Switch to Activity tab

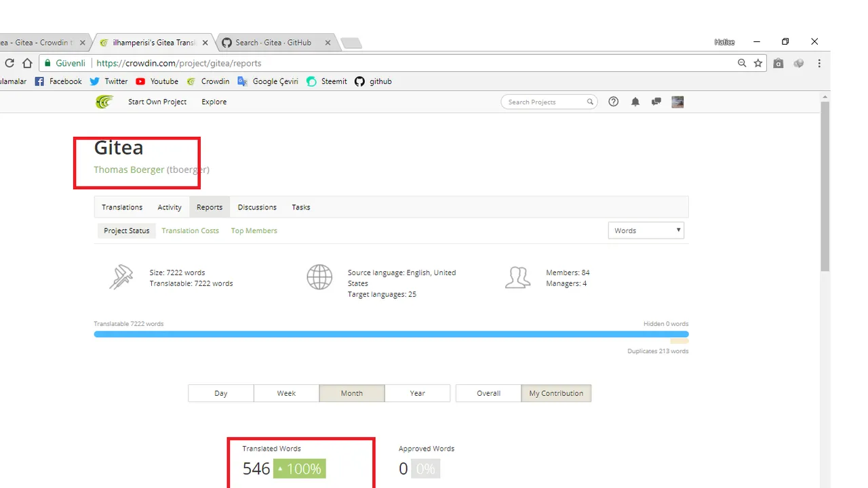click(170, 207)
